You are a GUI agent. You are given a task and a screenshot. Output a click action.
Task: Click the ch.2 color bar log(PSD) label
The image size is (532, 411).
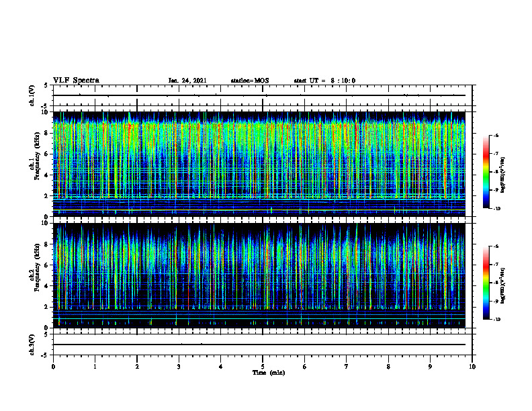[503, 285]
